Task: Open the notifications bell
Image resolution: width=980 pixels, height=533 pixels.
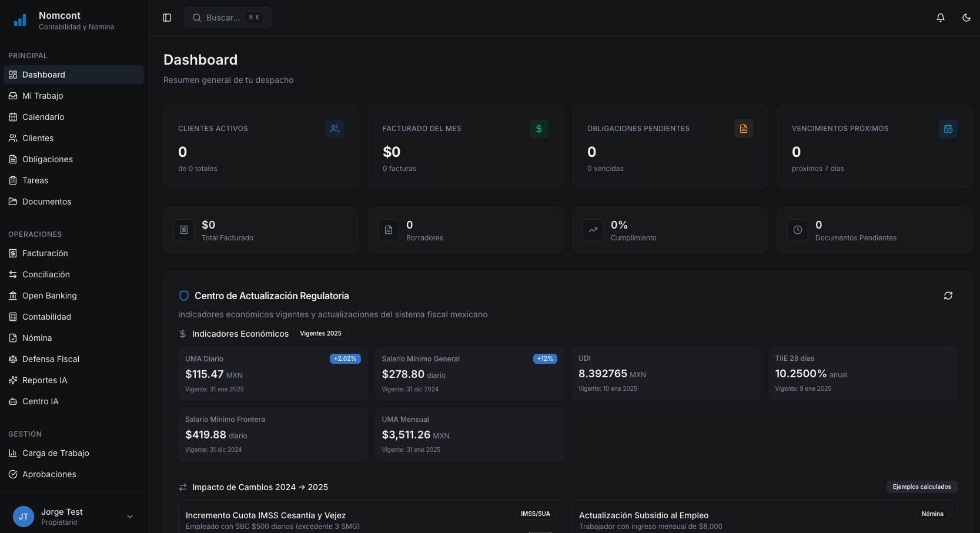Action: (x=941, y=18)
